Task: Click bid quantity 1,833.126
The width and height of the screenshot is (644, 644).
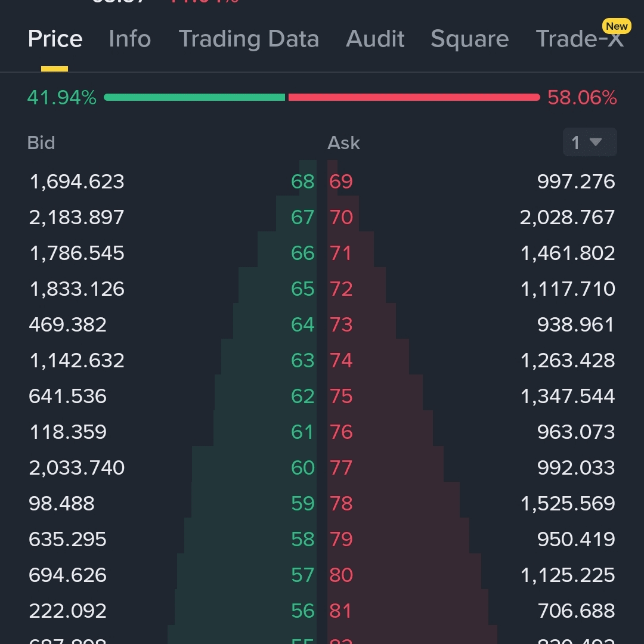Action: coord(77,289)
